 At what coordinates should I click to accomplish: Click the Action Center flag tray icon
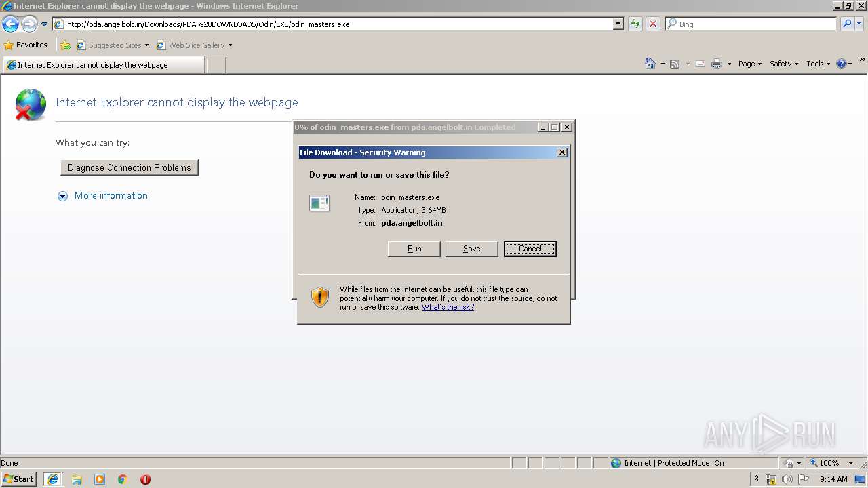804,479
